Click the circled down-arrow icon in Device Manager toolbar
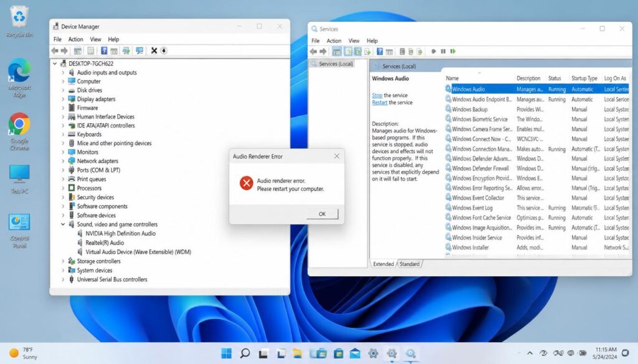The image size is (638, 364). pos(164,50)
